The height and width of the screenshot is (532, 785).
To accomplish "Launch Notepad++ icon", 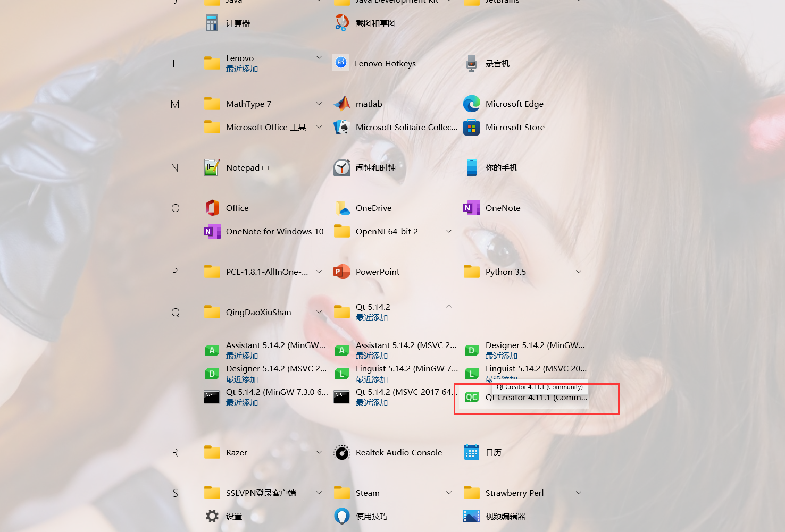I will pyautogui.click(x=212, y=167).
